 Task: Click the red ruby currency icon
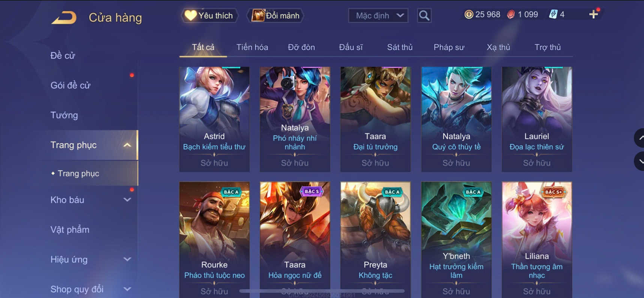[x=511, y=14]
